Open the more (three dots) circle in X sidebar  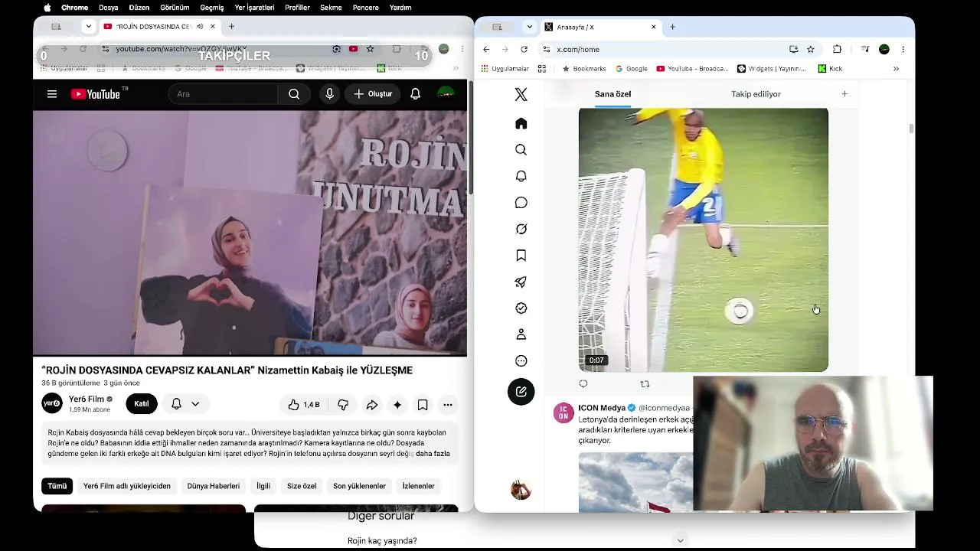click(521, 360)
